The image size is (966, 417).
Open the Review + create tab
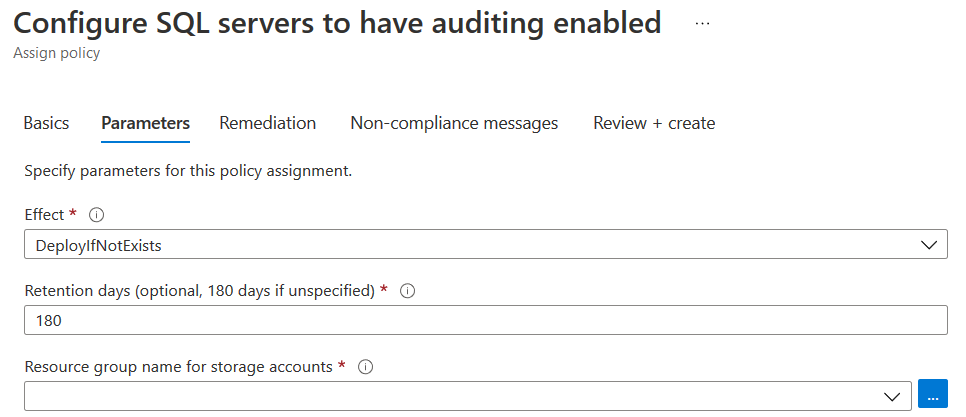tap(654, 124)
